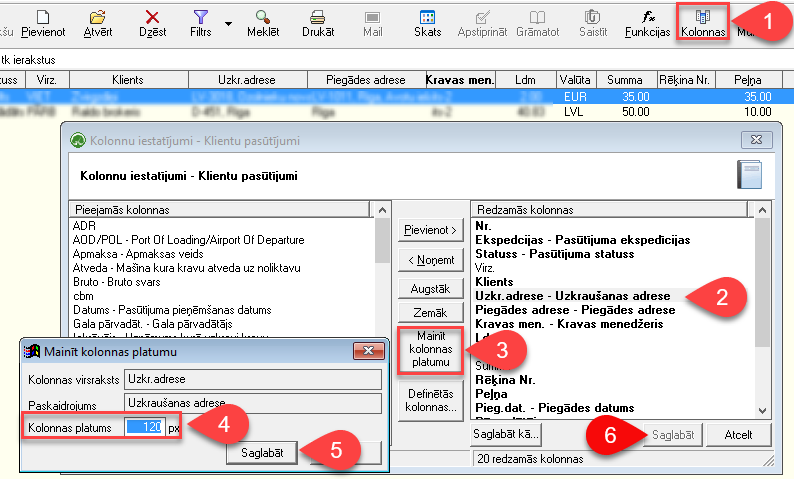This screenshot has width=794, height=479.
Task: Open Funkcijas fx toolbar icon
Action: point(648,17)
